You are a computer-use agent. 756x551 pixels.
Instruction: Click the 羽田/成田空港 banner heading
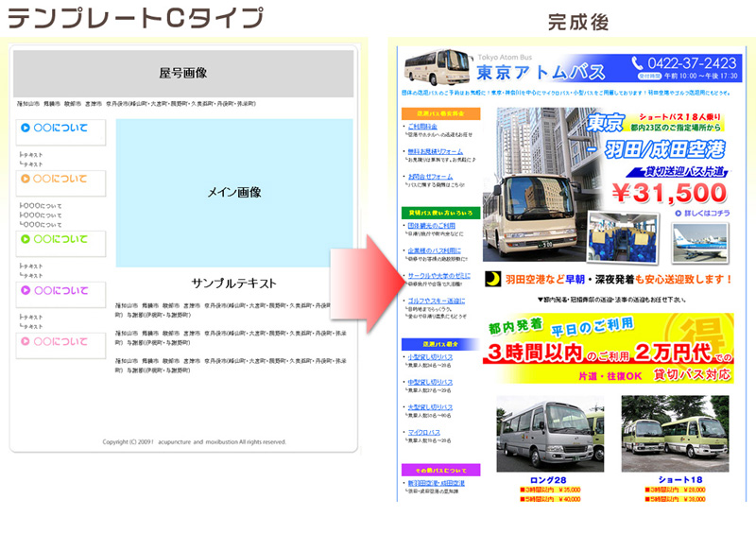point(665,149)
